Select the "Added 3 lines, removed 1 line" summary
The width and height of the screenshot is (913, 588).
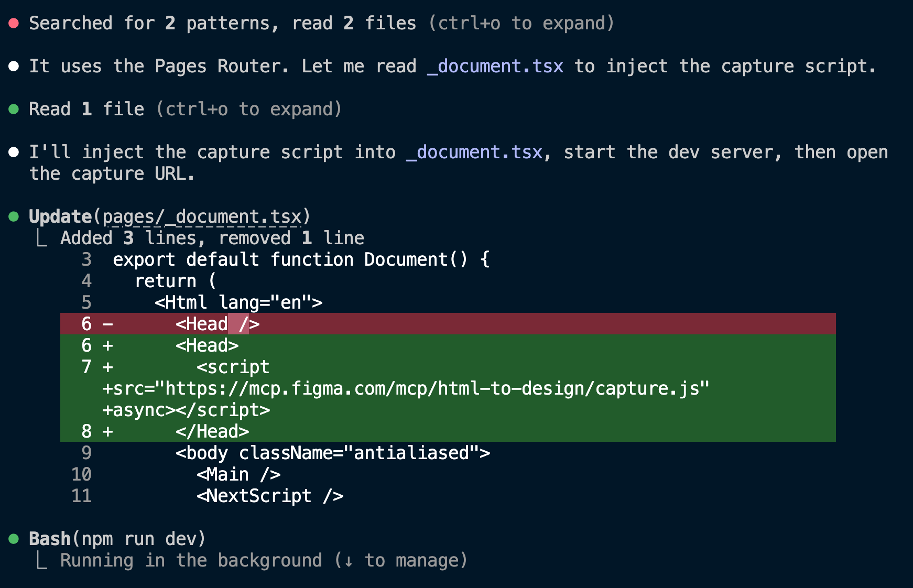[x=212, y=238]
